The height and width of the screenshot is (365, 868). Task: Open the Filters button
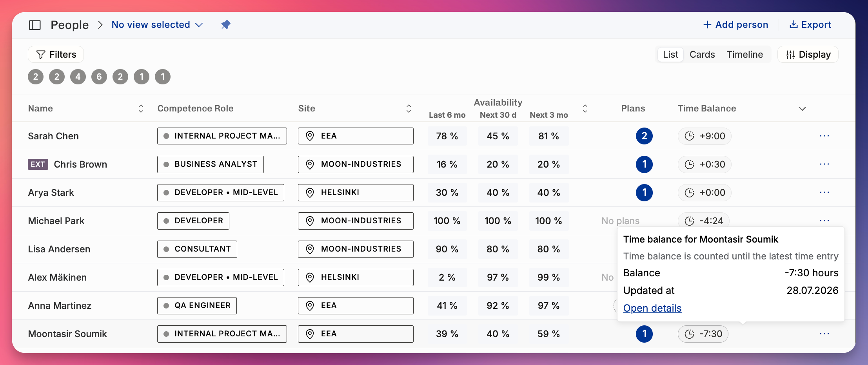56,55
